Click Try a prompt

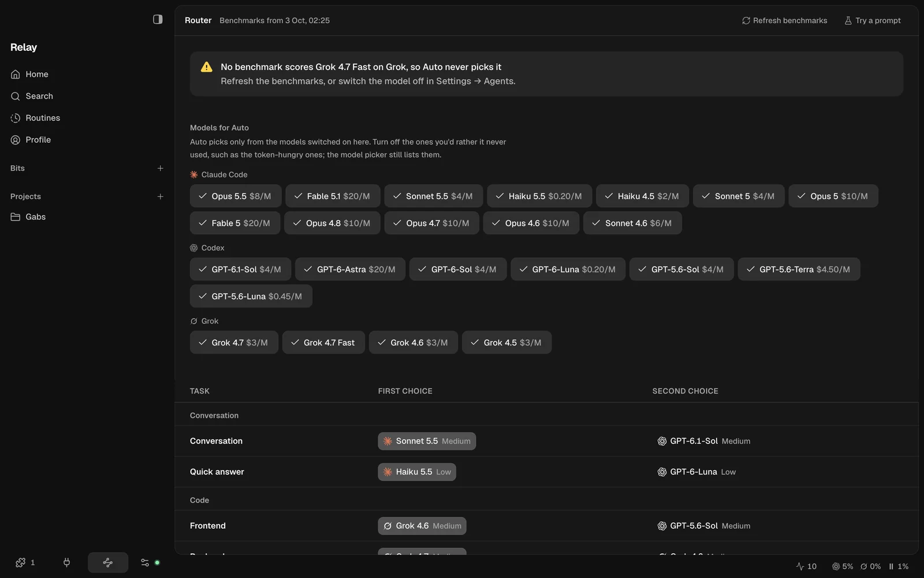coord(872,20)
